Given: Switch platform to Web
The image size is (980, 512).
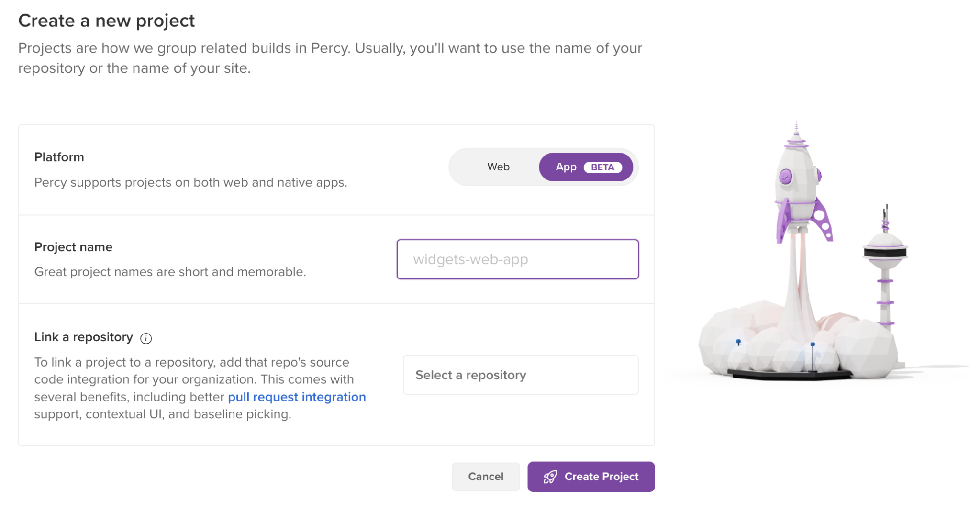Looking at the screenshot, I should click(x=498, y=167).
